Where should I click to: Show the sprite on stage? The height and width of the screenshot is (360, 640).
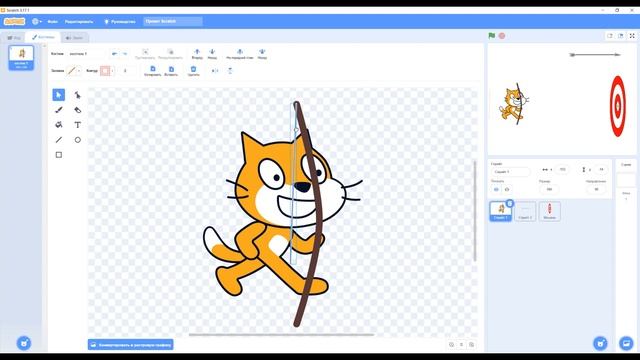tap(496, 189)
